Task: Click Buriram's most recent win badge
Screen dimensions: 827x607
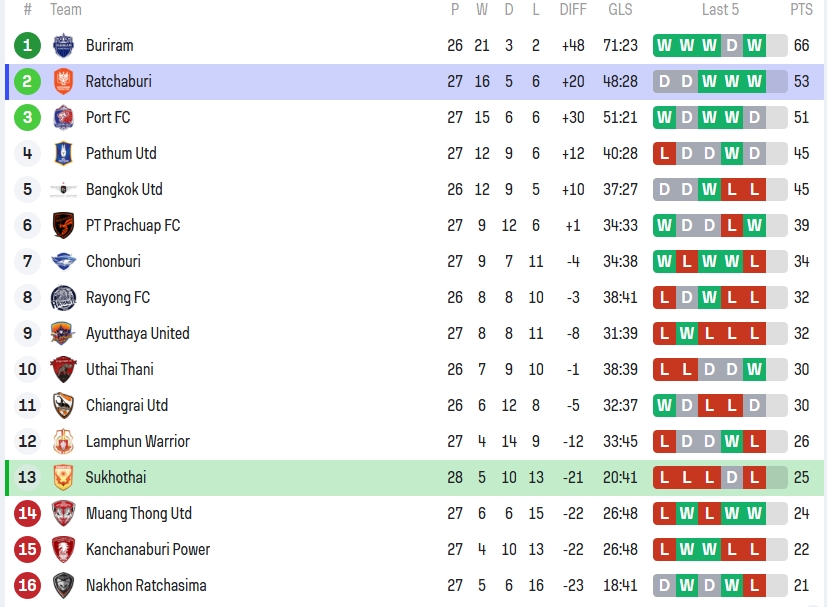Action: (754, 45)
